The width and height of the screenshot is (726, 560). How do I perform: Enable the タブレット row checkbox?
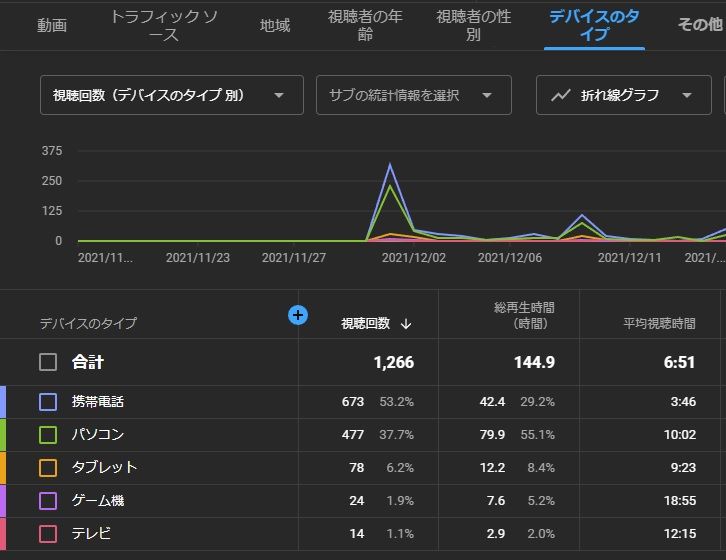(x=48, y=468)
